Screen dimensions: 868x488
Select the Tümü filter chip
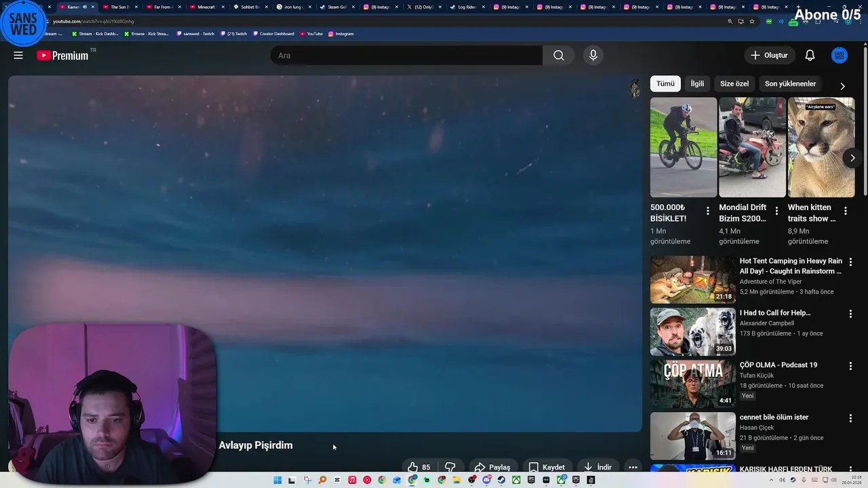[x=665, y=83]
